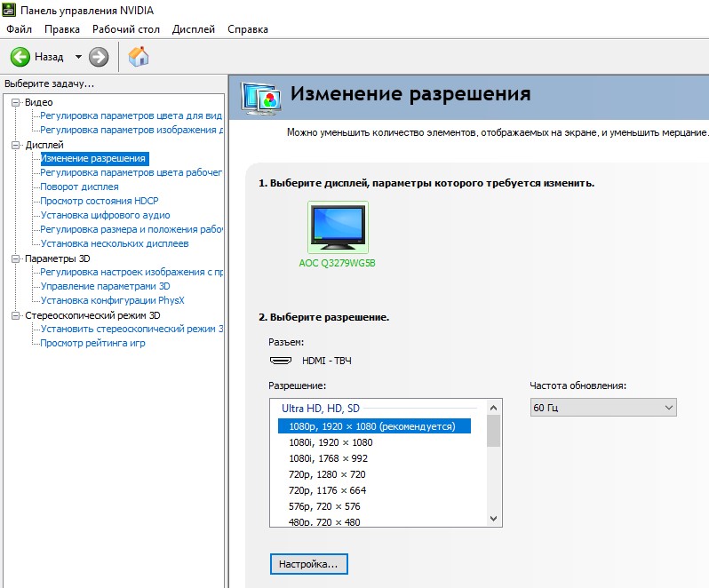
Task: Open Регулировка параметров цвета рабочего стола
Action: click(131, 172)
